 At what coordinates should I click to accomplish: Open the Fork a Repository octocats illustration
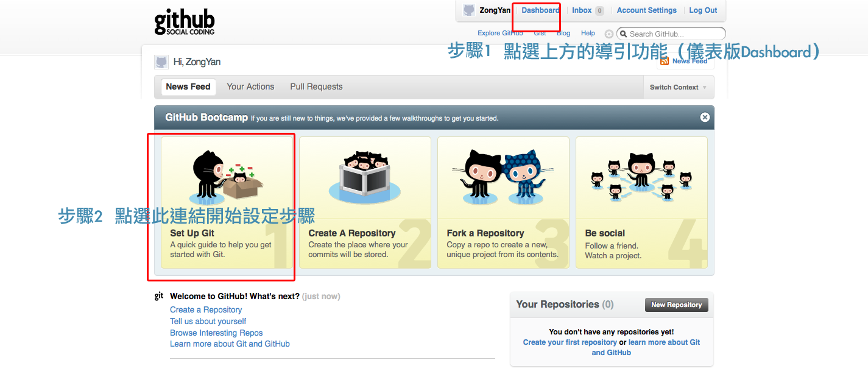pyautogui.click(x=503, y=177)
